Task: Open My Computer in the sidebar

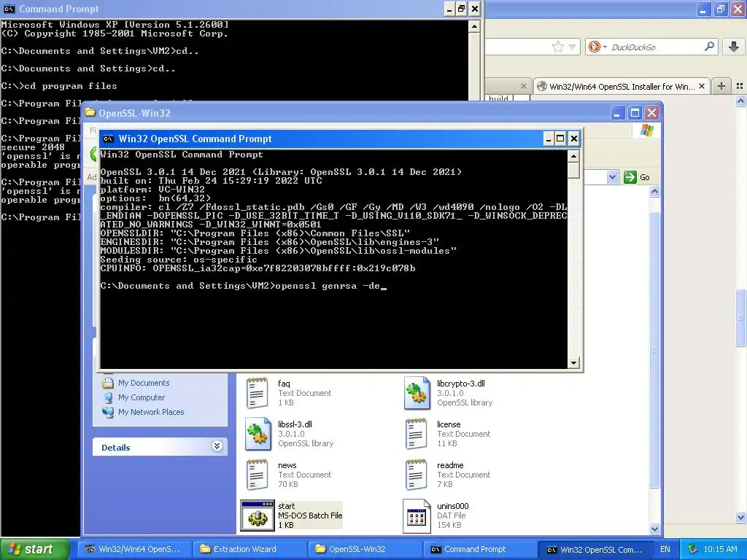Action: coord(141,397)
